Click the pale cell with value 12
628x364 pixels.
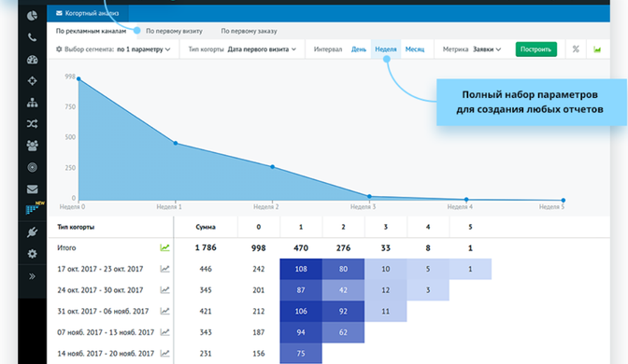coord(386,290)
